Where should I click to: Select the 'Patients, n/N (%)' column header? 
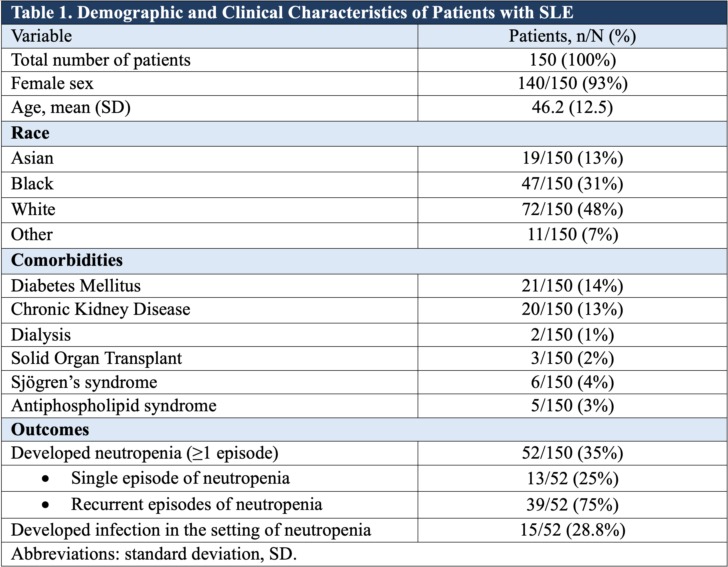[x=572, y=36]
